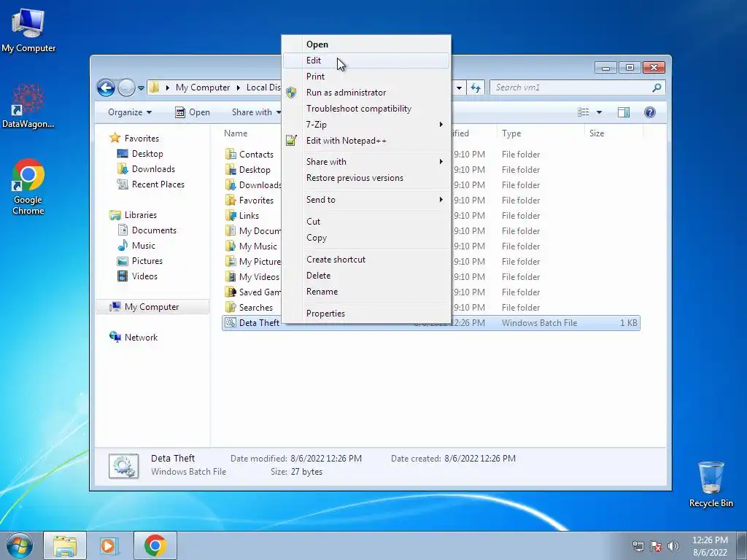Image resolution: width=747 pixels, height=560 pixels.
Task: Select Restore previous versions
Action: (x=366, y=178)
